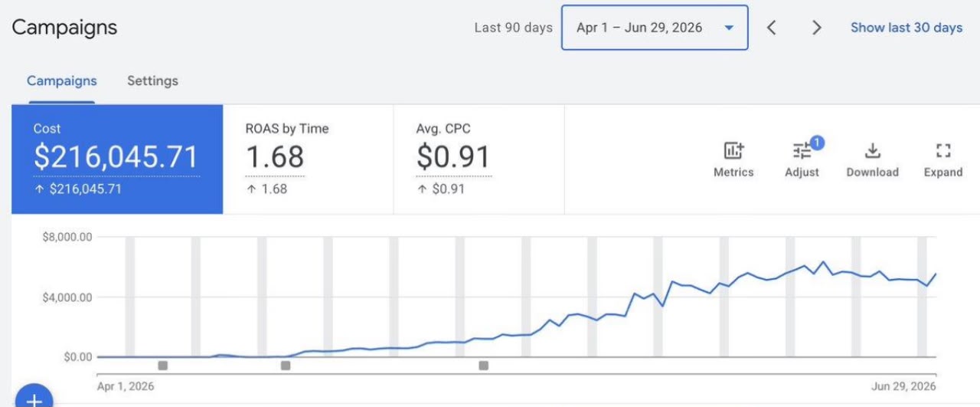Select the ROAS by Time metric card

click(x=308, y=159)
